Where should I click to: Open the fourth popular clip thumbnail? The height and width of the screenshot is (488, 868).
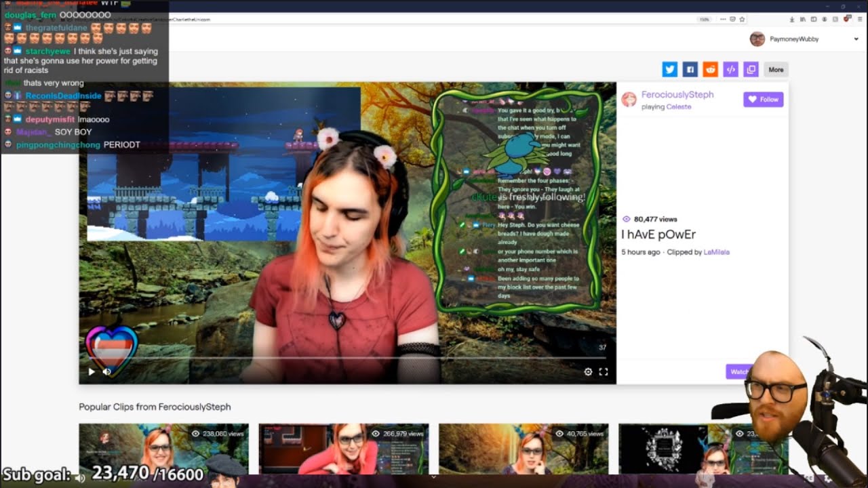click(703, 449)
